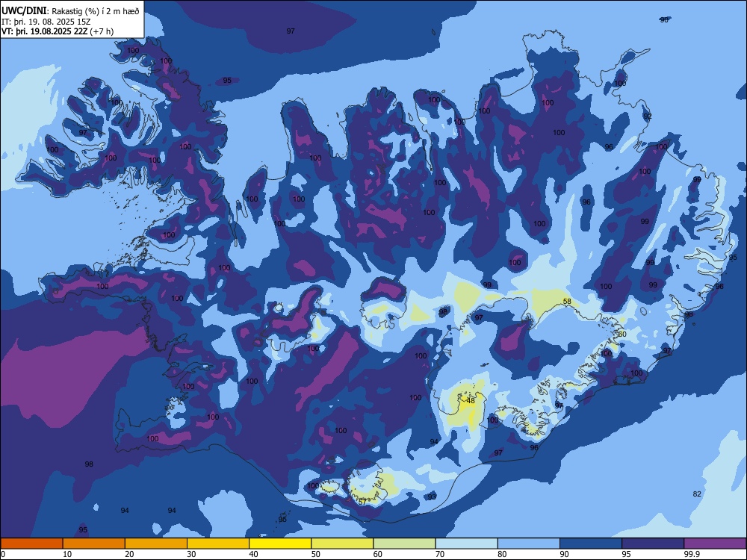Click the humidity value 57 on the map

[x=362, y=502]
